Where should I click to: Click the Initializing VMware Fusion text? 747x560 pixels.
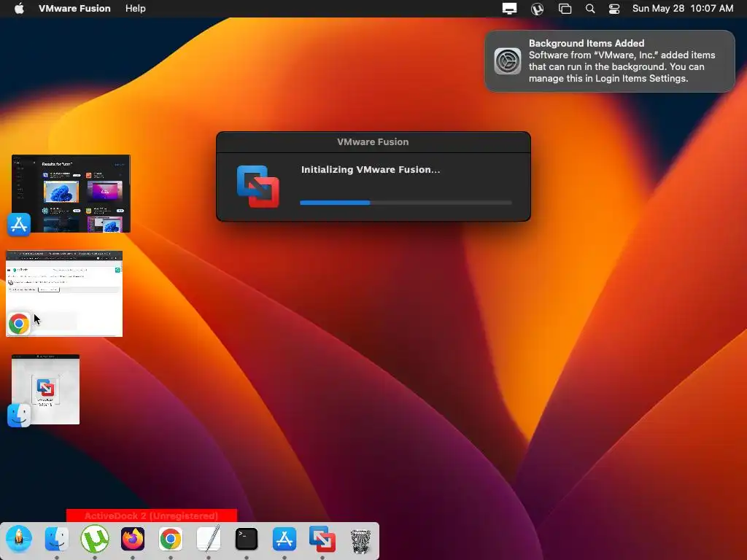click(370, 169)
